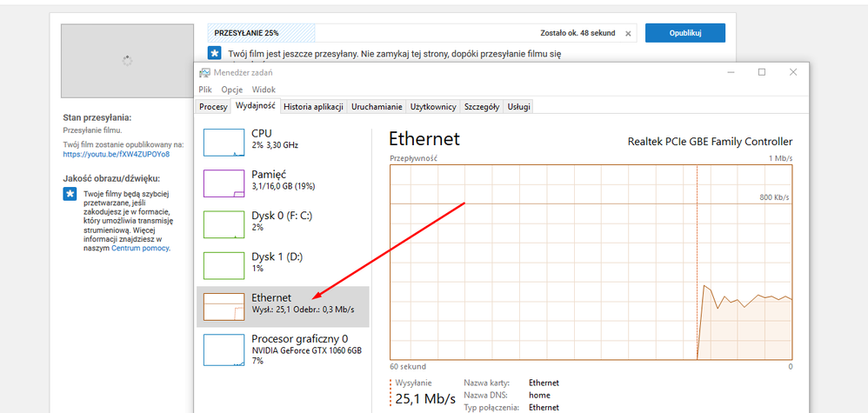
Task: Open the Opcje menu
Action: tap(231, 90)
